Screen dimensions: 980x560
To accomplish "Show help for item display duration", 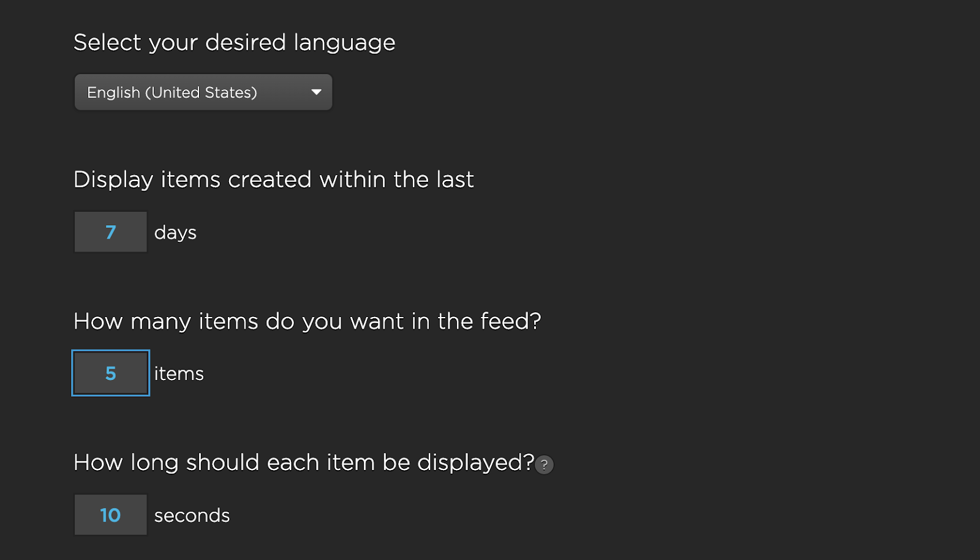I will point(544,465).
